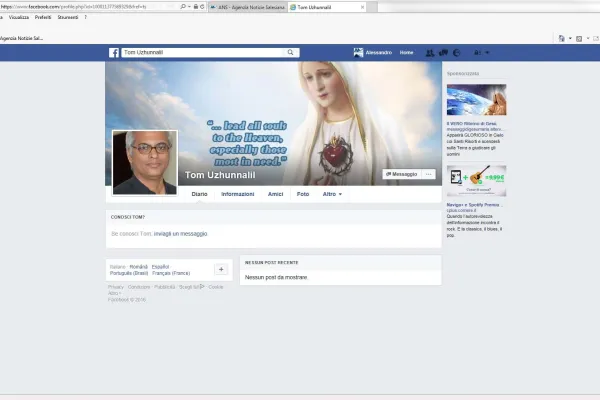Switch to the Informazioni tab
This screenshot has height=400, width=600.
(237, 194)
